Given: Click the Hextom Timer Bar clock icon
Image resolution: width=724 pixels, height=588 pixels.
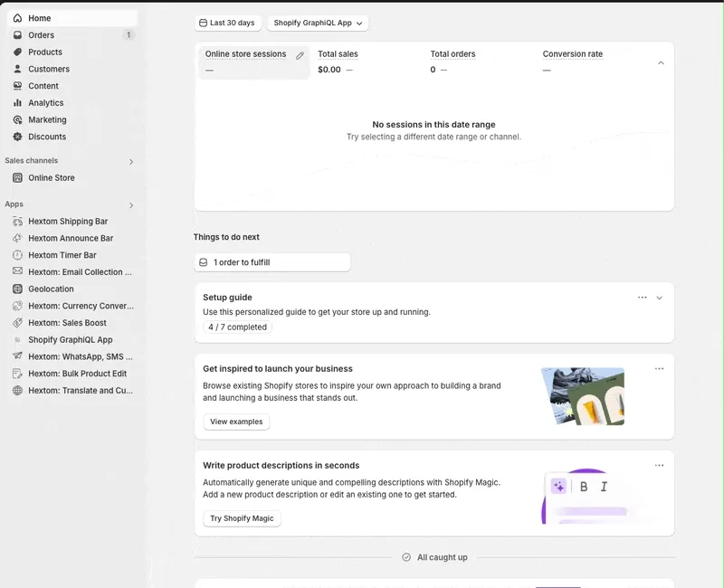Looking at the screenshot, I should pos(17,255).
